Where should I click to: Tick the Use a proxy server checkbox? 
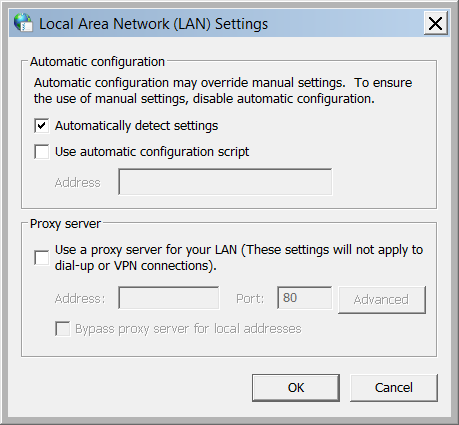point(42,258)
